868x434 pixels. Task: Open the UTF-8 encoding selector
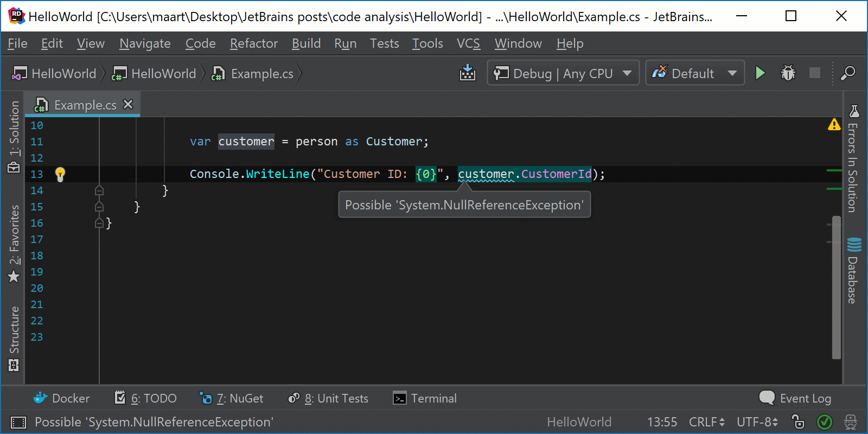click(757, 422)
